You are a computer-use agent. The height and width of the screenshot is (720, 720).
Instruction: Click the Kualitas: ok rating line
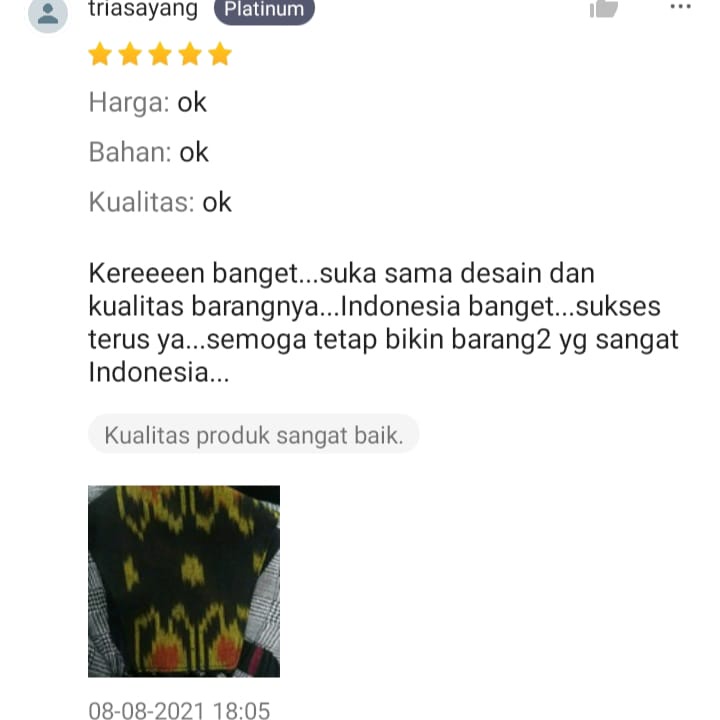(x=160, y=202)
